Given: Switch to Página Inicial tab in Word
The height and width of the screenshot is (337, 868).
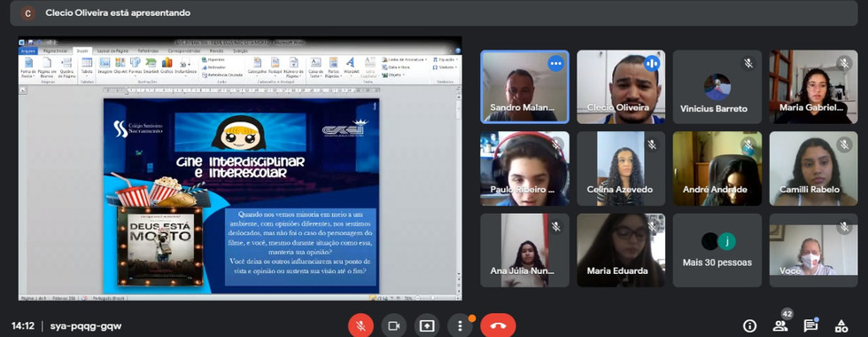Looking at the screenshot, I should (55, 51).
